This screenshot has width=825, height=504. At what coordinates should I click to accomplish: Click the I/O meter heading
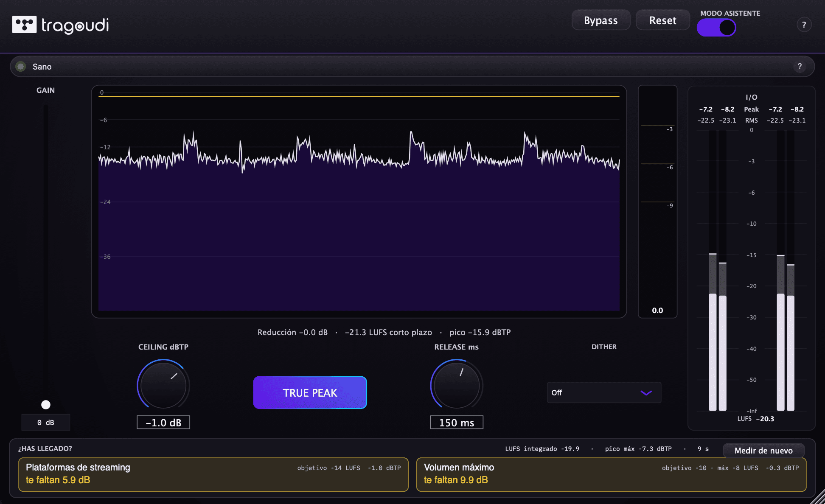pyautogui.click(x=751, y=97)
